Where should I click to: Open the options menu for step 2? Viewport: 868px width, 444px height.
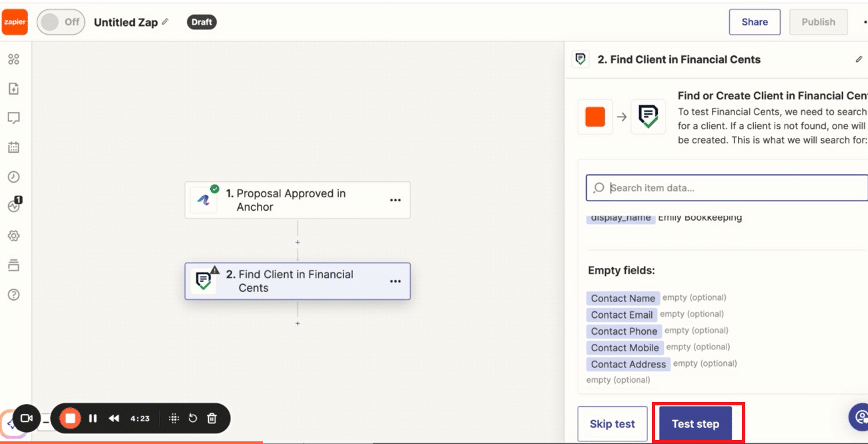pos(396,281)
